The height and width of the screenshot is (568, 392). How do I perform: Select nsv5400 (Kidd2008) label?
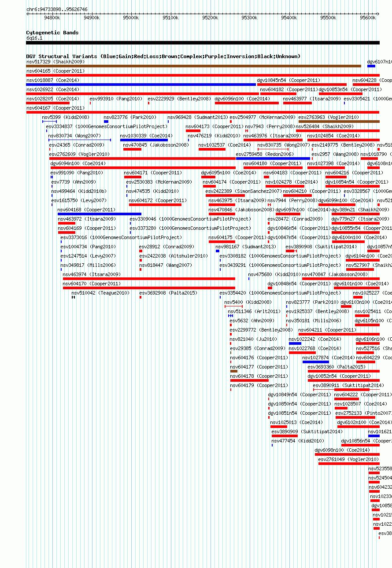coord(248,302)
